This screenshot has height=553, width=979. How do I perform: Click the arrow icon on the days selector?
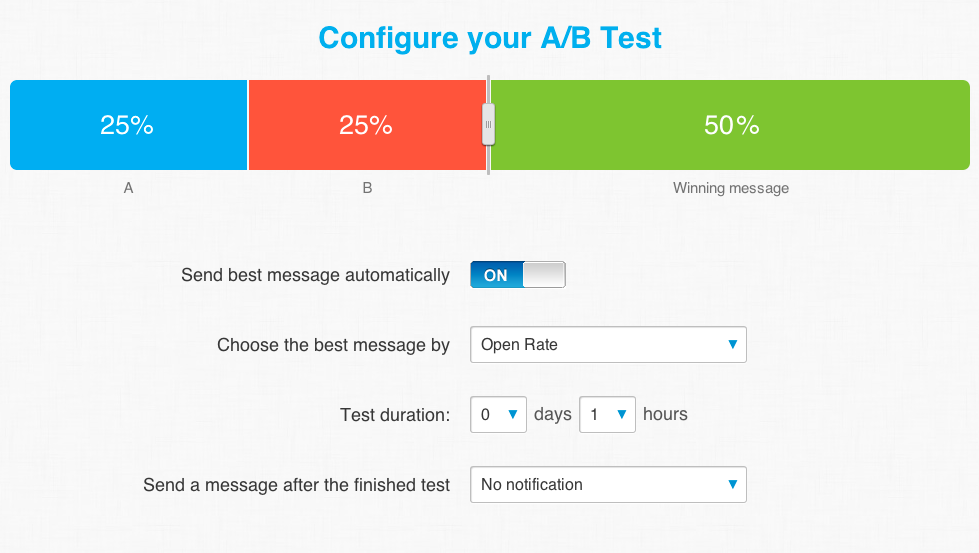click(x=513, y=414)
